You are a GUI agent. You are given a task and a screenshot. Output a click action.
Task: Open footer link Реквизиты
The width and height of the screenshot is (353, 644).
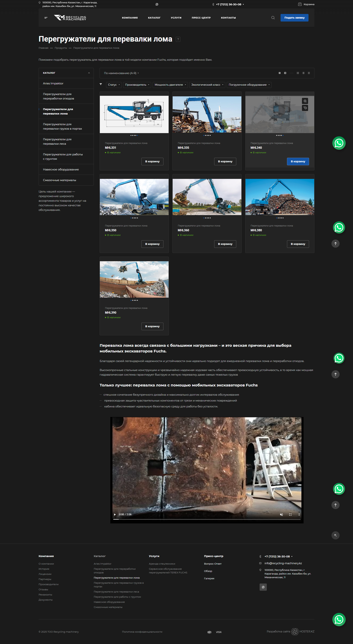(45, 595)
